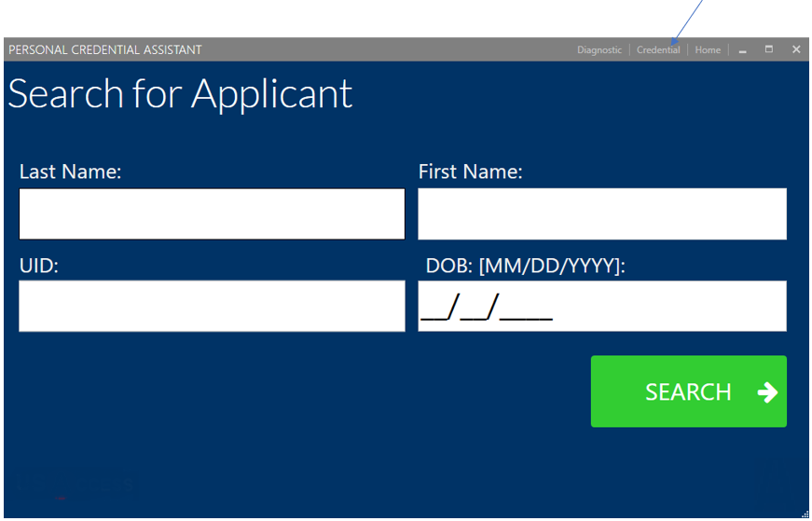The height and width of the screenshot is (521, 812).
Task: Close the Personal Credential Assistant window
Action: click(796, 49)
